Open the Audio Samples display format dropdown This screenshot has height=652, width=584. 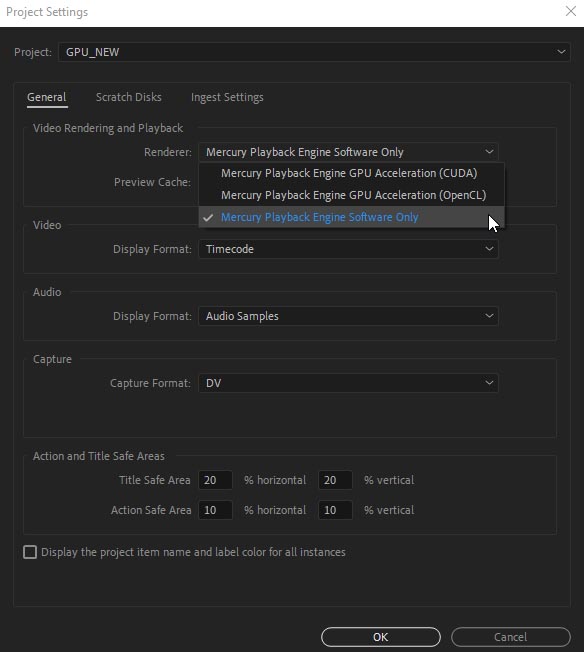(349, 316)
